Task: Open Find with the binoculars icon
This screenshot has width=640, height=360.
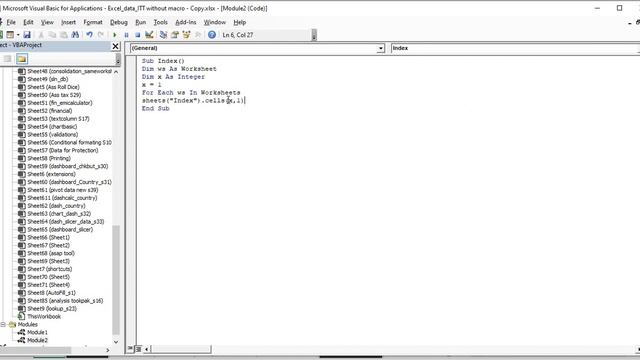Action: coord(75,35)
